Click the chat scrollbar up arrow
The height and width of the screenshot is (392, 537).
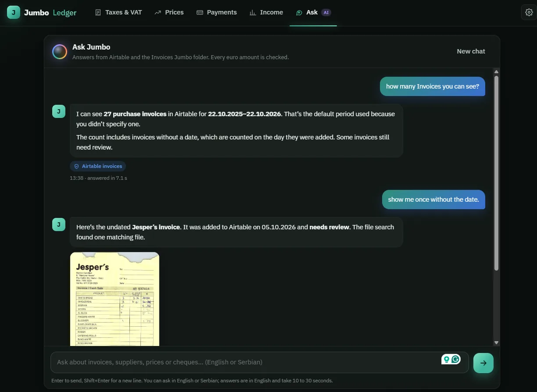coord(496,71)
